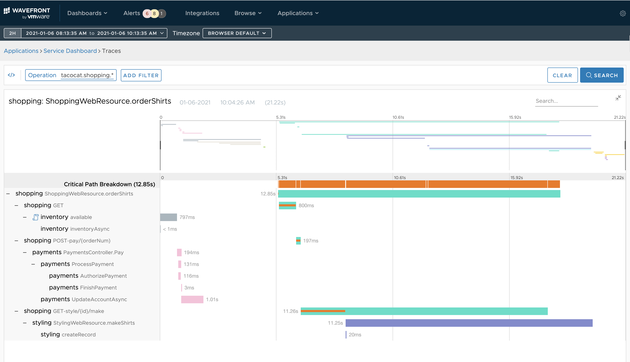The image size is (630, 362).
Task: Open the Browser Default timezone dropdown
Action: click(237, 33)
